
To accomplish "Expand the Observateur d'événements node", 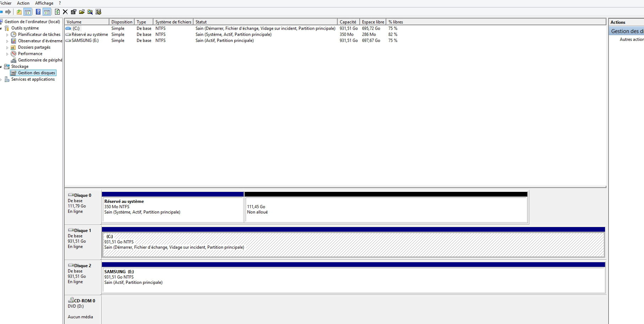I will [x=7, y=41].
